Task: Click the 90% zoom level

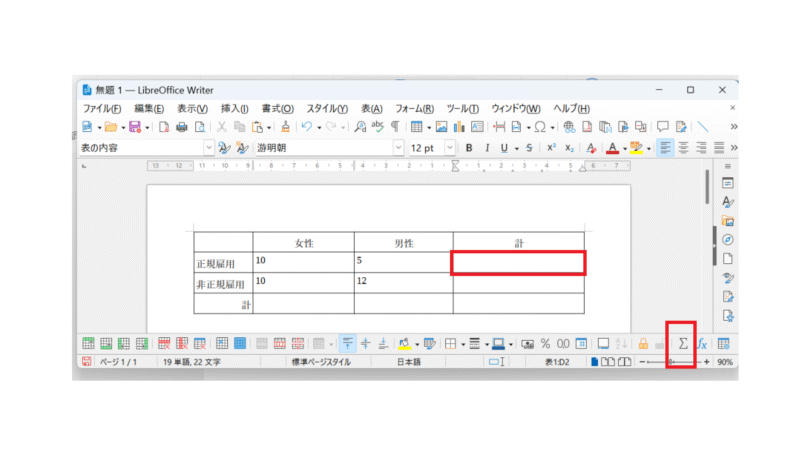Action: pyautogui.click(x=725, y=362)
